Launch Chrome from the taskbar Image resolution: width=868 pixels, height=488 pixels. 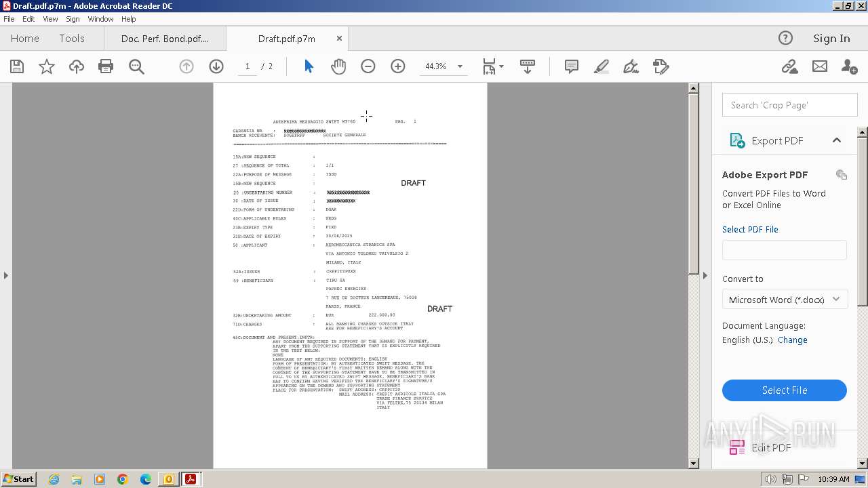123,479
